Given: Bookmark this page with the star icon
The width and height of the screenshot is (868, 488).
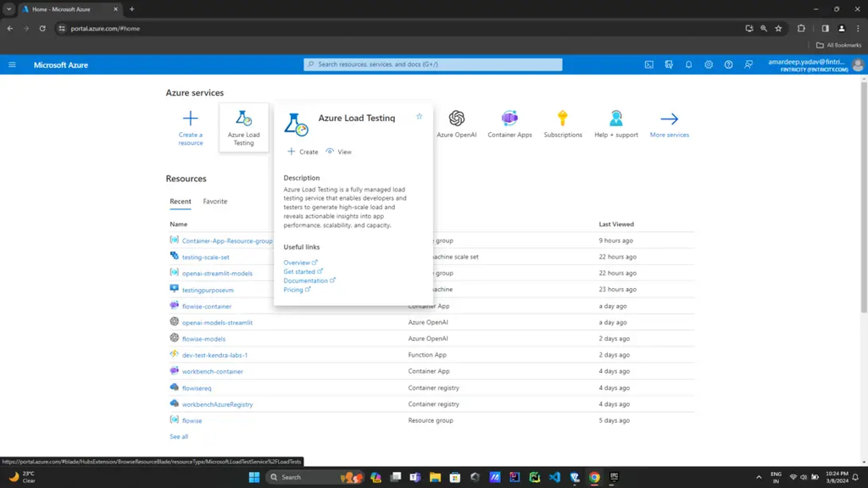Looking at the screenshot, I should [x=778, y=28].
